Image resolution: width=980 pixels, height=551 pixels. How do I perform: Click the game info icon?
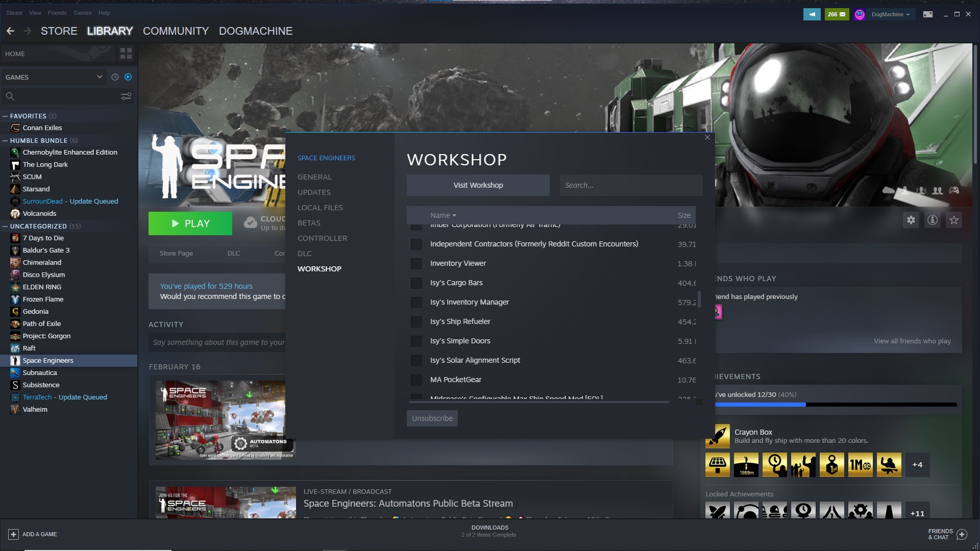[933, 220]
